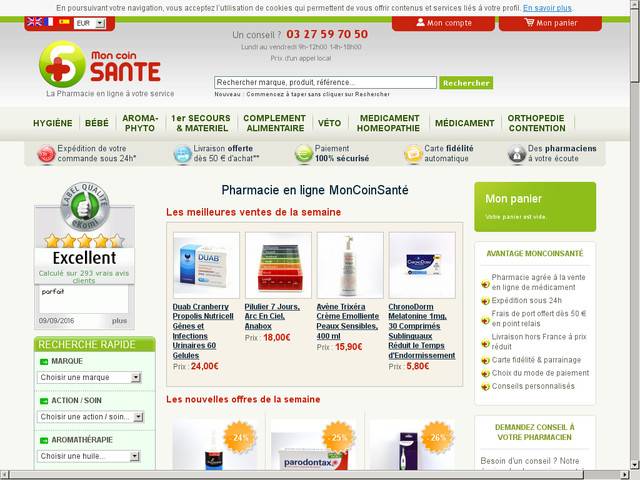640x480 pixels.
Task: Click bullet icon beside Conseils personnalisés
Action: [485, 387]
